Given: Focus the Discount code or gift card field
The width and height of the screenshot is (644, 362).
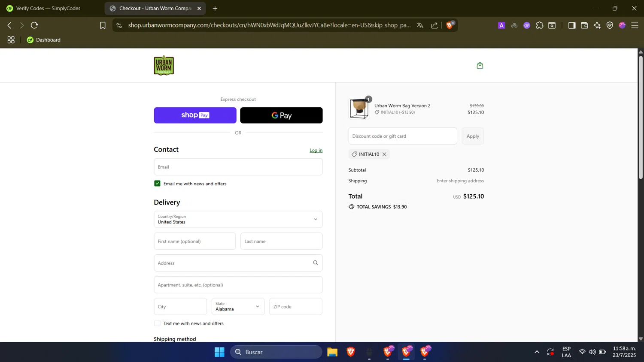Looking at the screenshot, I should tap(403, 136).
